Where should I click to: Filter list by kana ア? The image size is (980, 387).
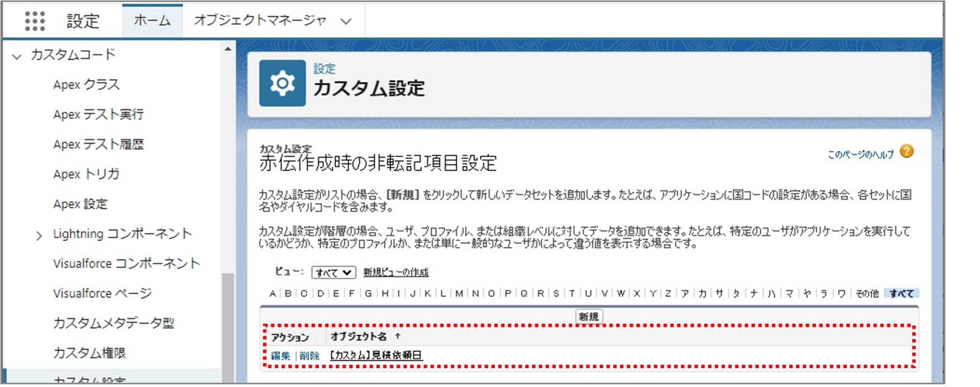685,293
